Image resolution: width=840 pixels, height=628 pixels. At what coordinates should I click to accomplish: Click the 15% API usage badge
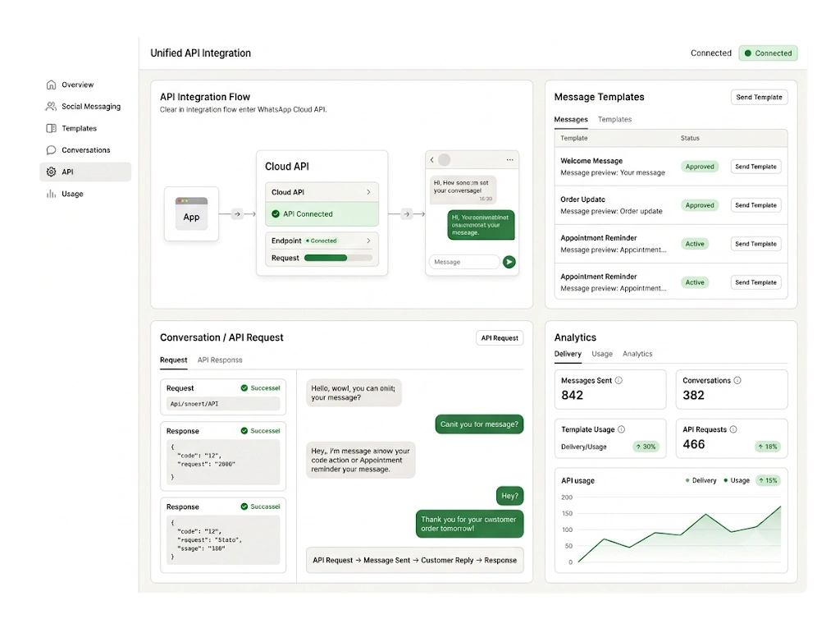click(x=768, y=480)
